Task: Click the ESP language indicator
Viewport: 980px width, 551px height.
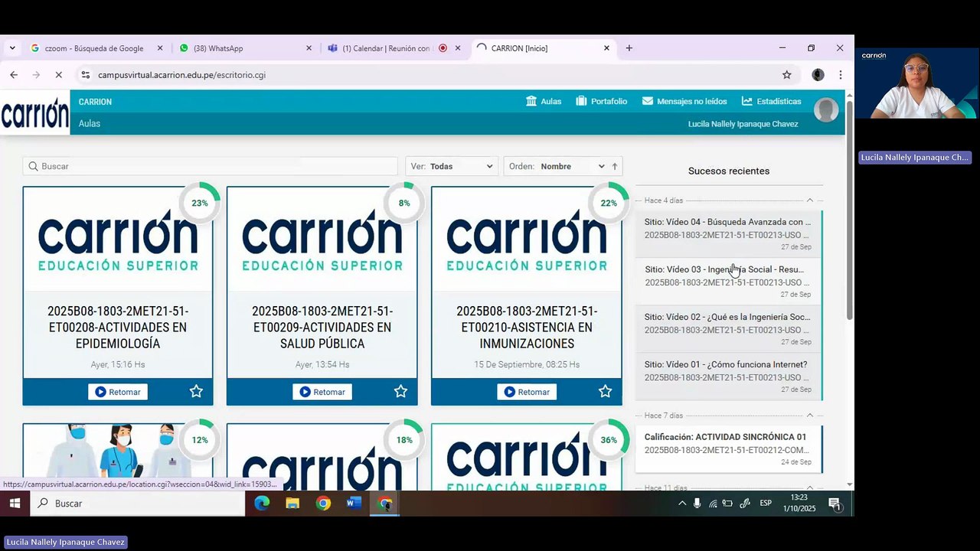Action: [x=766, y=504]
